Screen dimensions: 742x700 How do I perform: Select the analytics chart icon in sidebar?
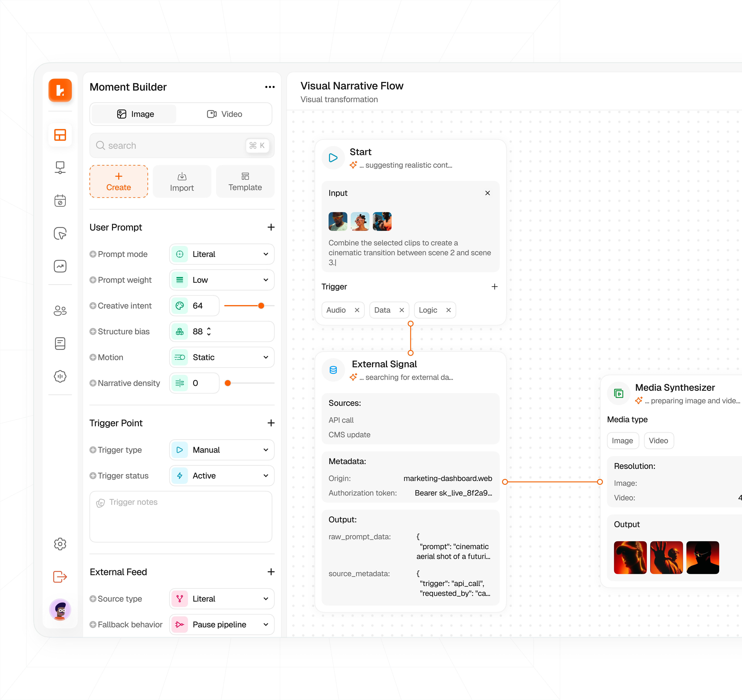(x=60, y=266)
